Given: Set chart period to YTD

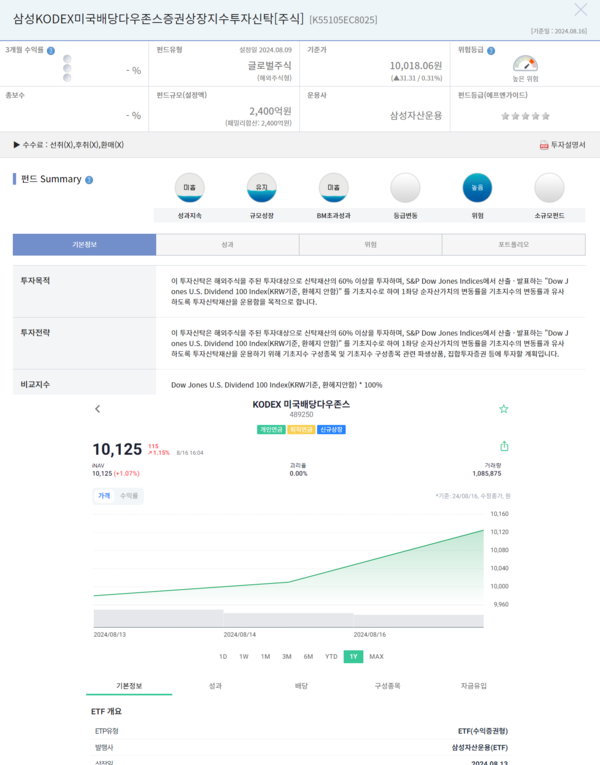Looking at the screenshot, I should coord(331,657).
